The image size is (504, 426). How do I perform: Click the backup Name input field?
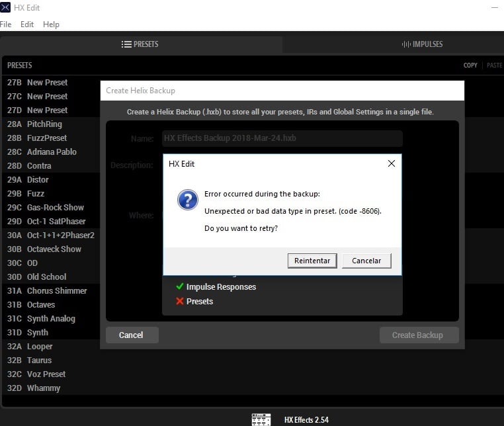pyautogui.click(x=282, y=138)
